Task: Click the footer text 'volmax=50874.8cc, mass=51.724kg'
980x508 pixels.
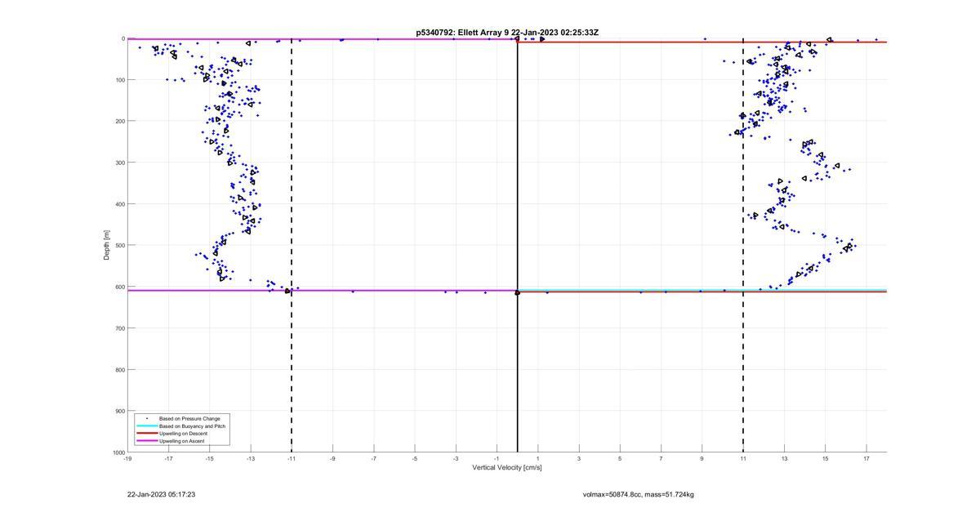Action: 639,494
